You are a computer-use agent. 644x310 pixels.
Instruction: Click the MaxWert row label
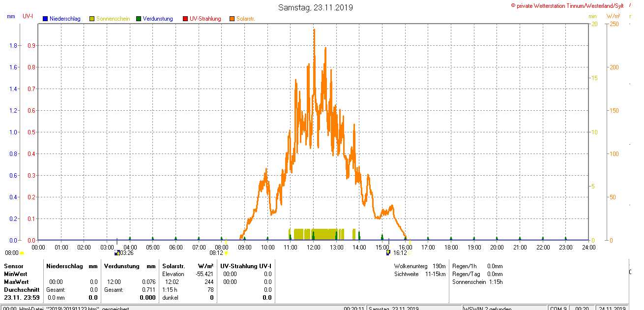click(17, 282)
